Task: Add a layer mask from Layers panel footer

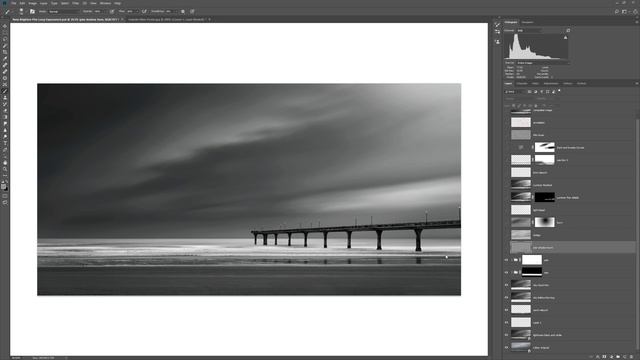Action: coord(604,357)
